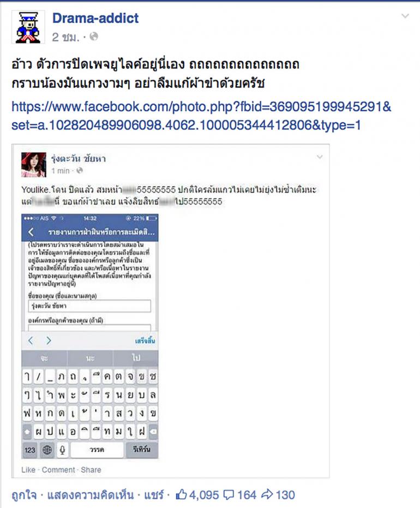420x508 pixels.
Task: Tap the backspace delete key
Action: point(153,432)
